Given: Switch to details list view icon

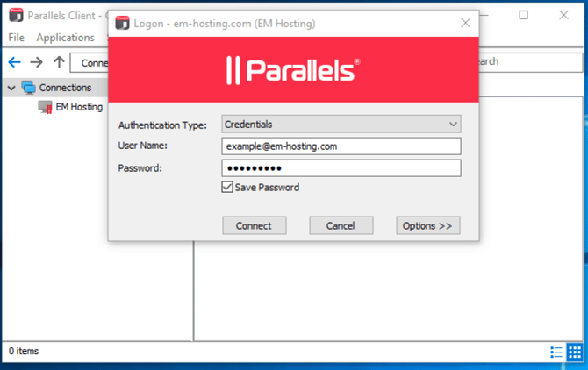Looking at the screenshot, I should (556, 352).
